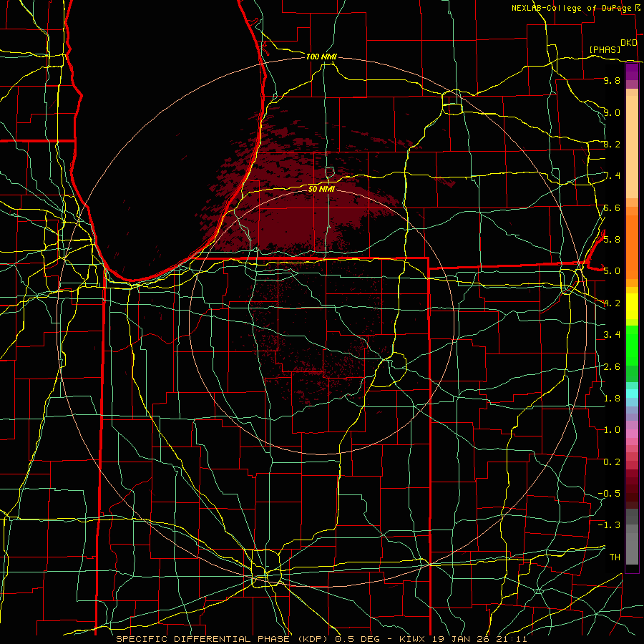Screen dimensions: 644x644
Task: Click the 2.6 value on color scale
Action: [x=612, y=366]
